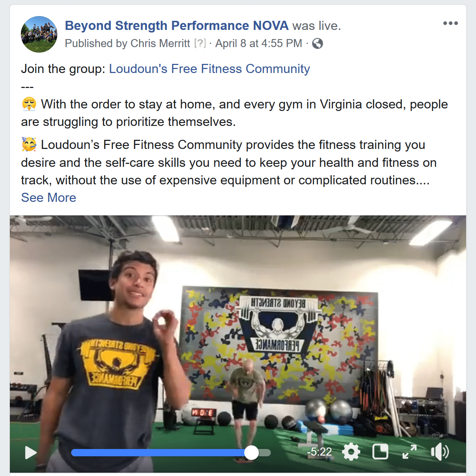Click the public globe privacy icon
Screen dimensions: 476x476
[x=318, y=43]
